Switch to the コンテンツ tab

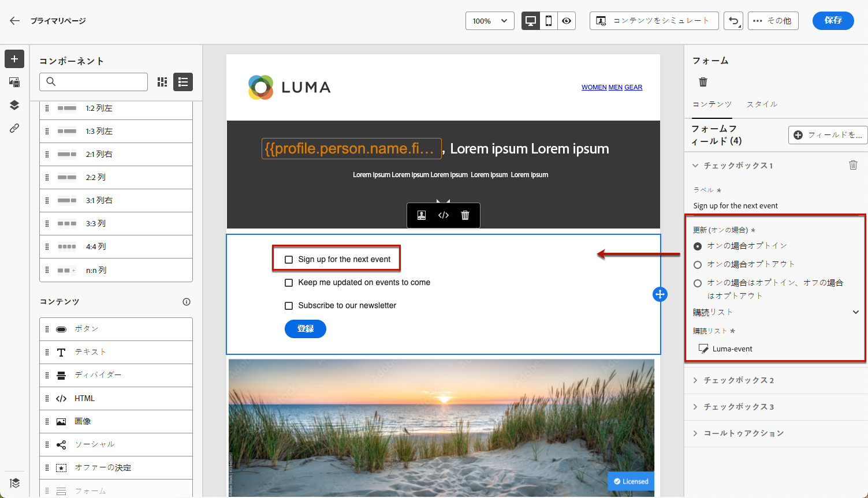click(x=712, y=104)
